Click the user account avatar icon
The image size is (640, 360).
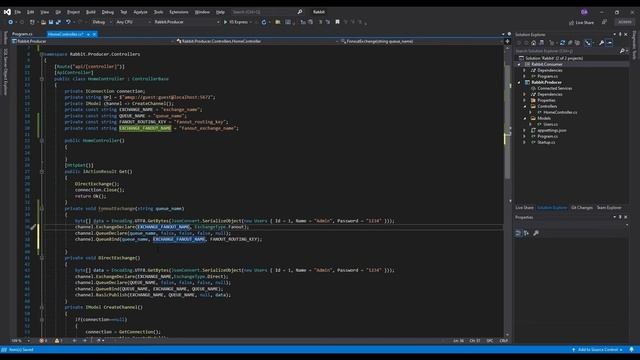click(x=584, y=12)
